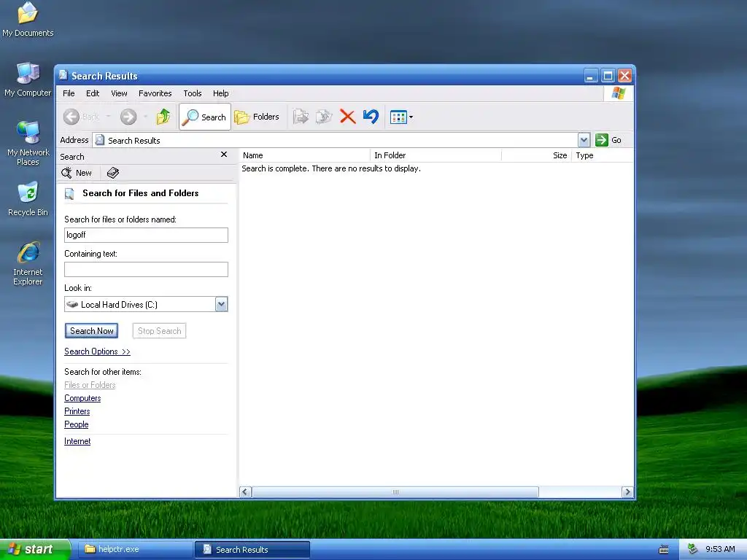Open the Favorites menu
Image resolution: width=747 pixels, height=560 pixels.
click(155, 93)
